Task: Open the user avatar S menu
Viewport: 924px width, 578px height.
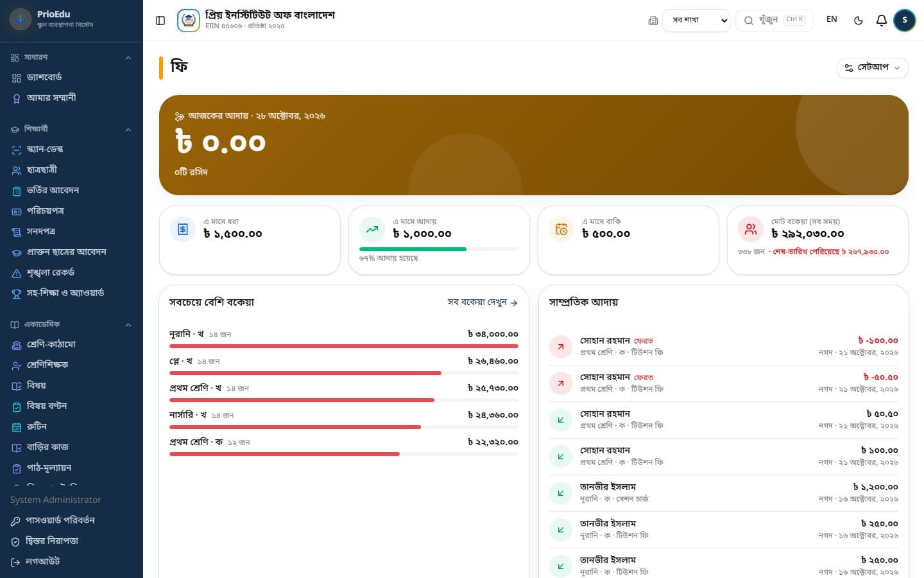Action: point(905,21)
